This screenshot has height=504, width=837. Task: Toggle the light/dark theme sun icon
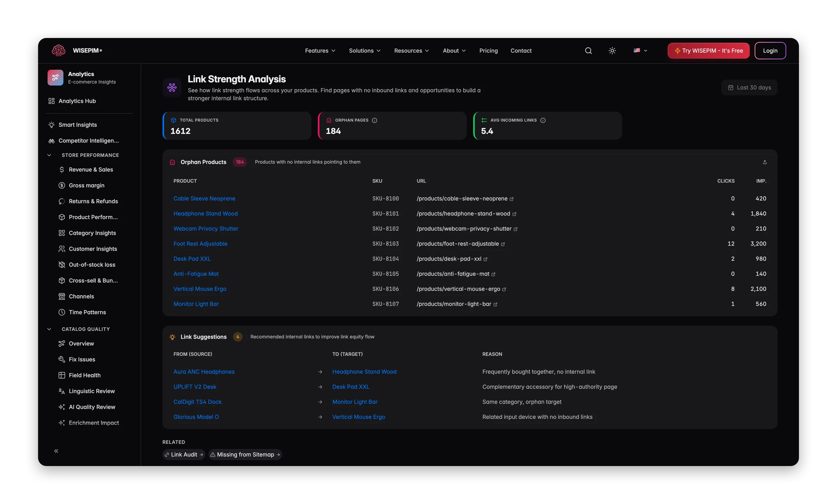(612, 51)
